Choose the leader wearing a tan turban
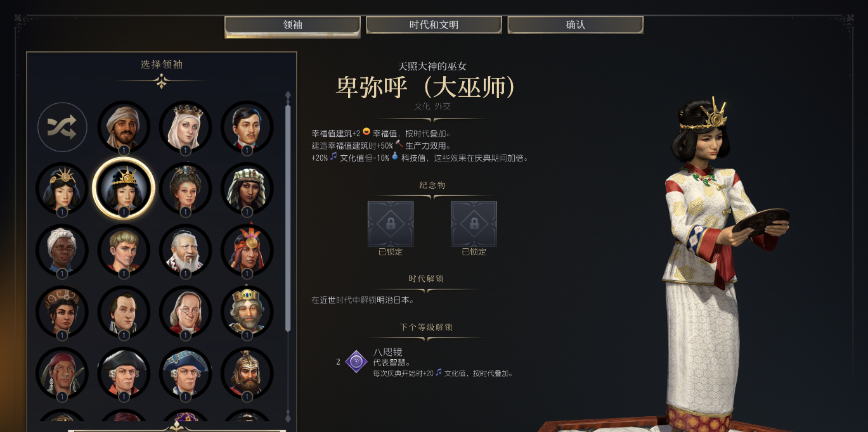 (124, 127)
